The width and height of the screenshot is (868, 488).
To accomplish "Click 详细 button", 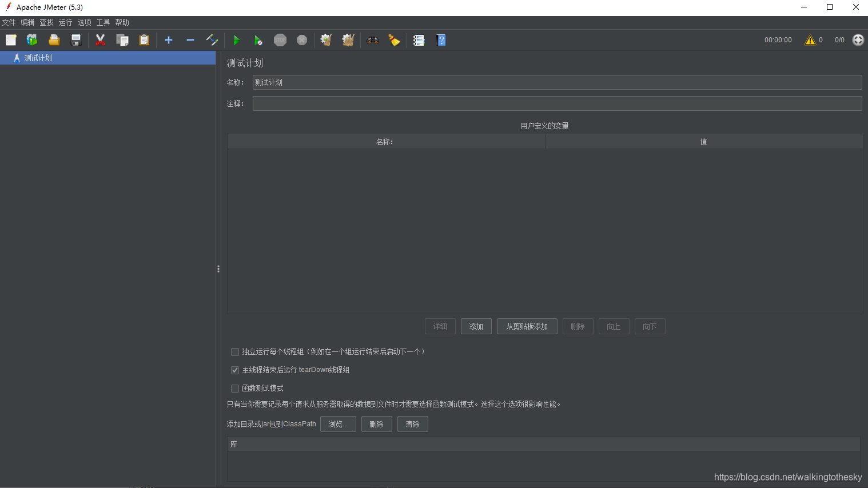I will [440, 326].
